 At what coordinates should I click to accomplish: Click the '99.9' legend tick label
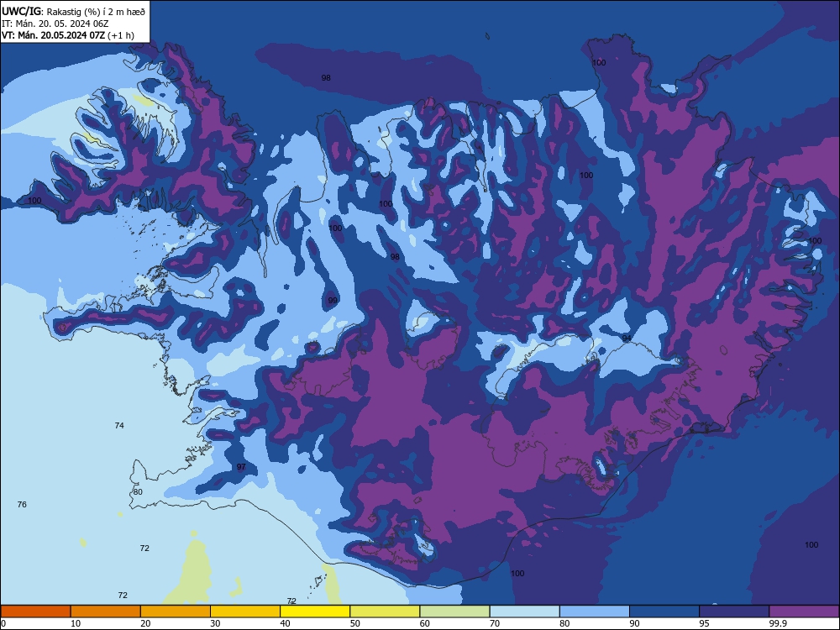pyautogui.click(x=777, y=623)
